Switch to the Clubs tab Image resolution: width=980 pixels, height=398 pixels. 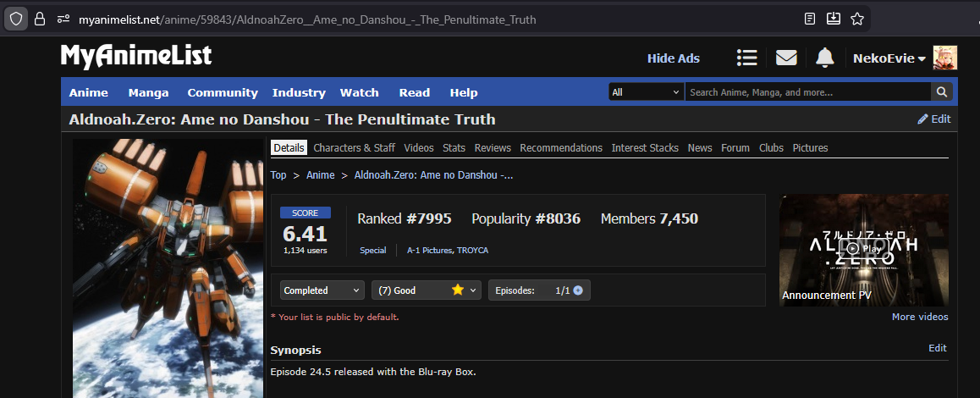click(x=771, y=147)
